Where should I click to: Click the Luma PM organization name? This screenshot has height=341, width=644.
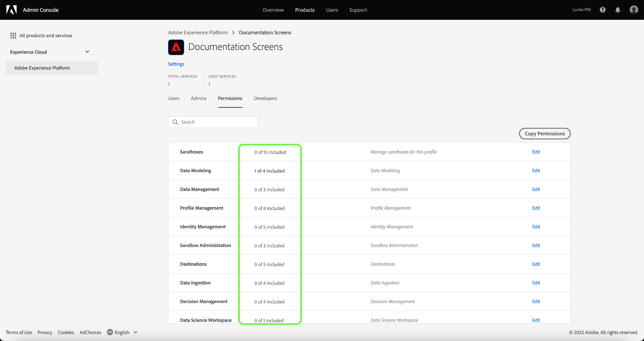click(x=582, y=10)
